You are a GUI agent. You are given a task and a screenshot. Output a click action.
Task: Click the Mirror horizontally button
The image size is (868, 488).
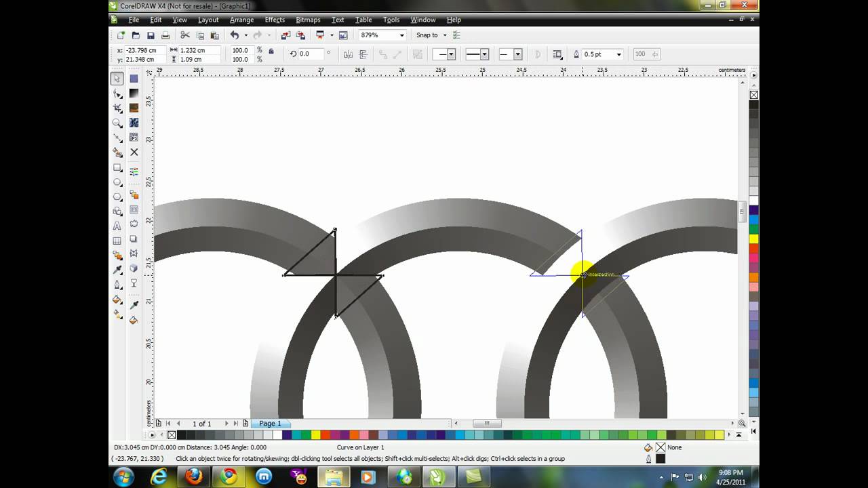point(348,54)
